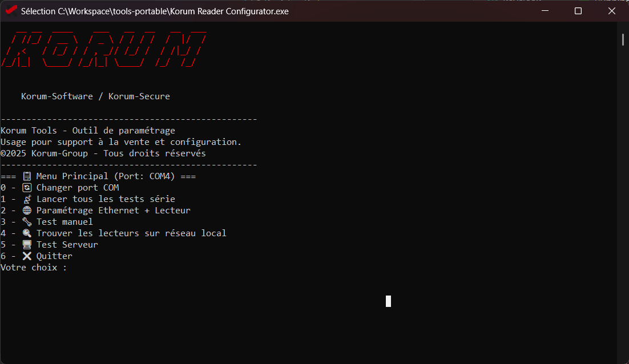Image resolution: width=629 pixels, height=364 pixels.
Task: Click the 'Test manuel' menu line
Action: tap(47, 222)
